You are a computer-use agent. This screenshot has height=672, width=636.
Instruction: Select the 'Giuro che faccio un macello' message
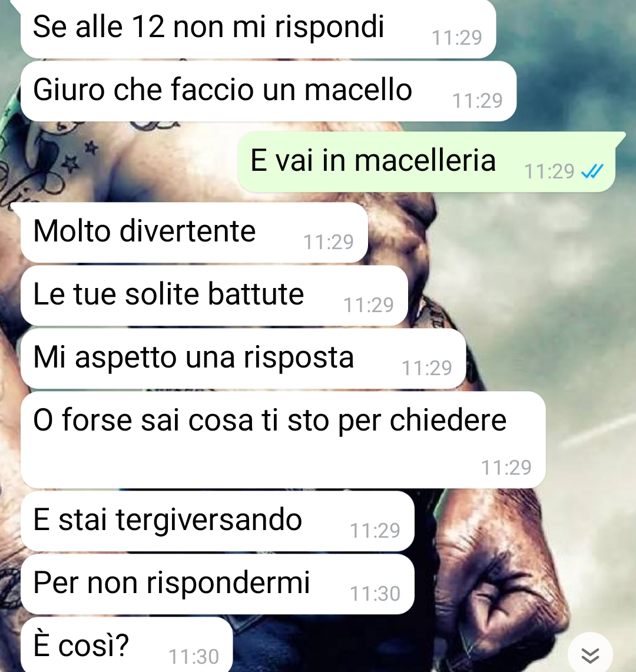point(269,91)
